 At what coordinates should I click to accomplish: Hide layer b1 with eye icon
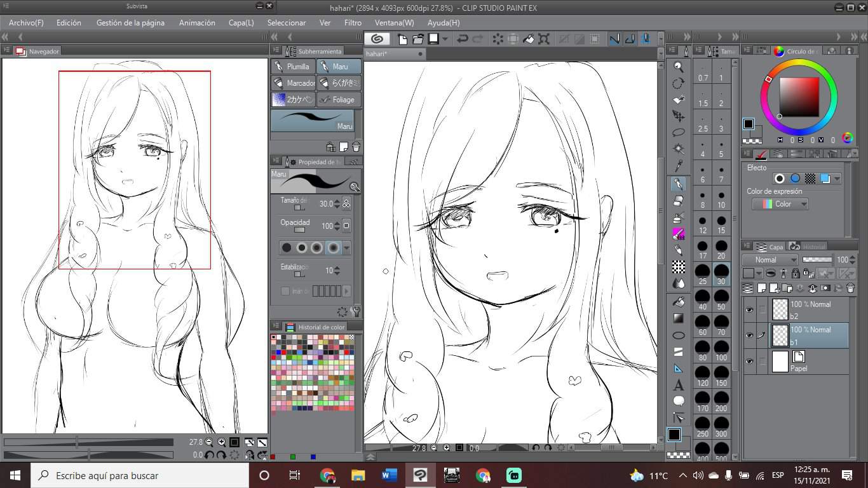coord(749,335)
